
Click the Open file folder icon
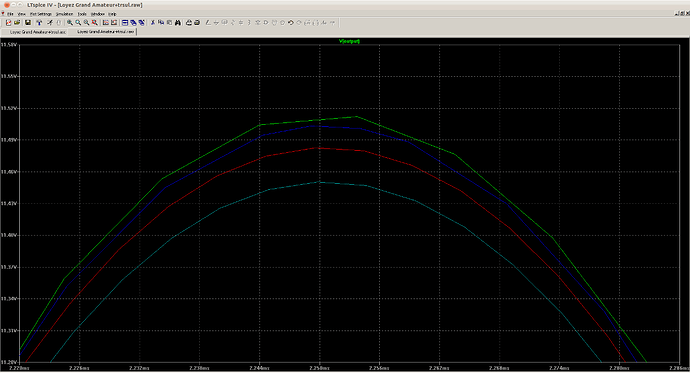coord(17,22)
